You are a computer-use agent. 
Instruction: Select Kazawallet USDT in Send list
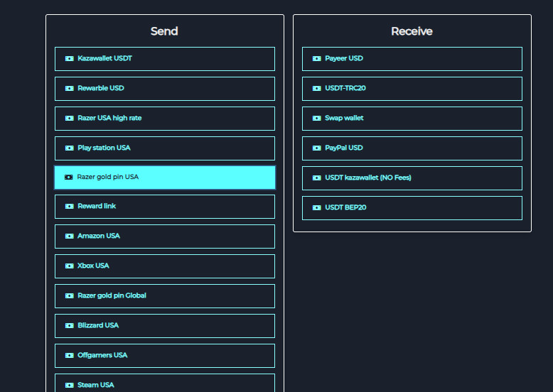(x=165, y=59)
